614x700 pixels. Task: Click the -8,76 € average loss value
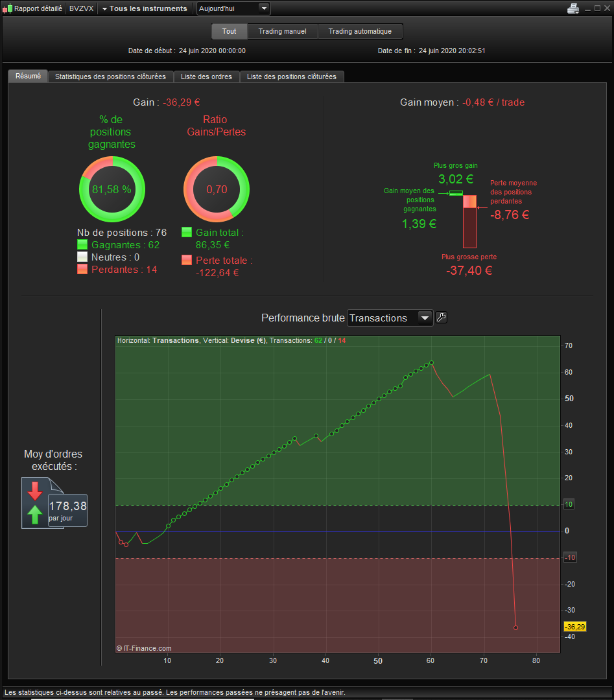pos(510,215)
